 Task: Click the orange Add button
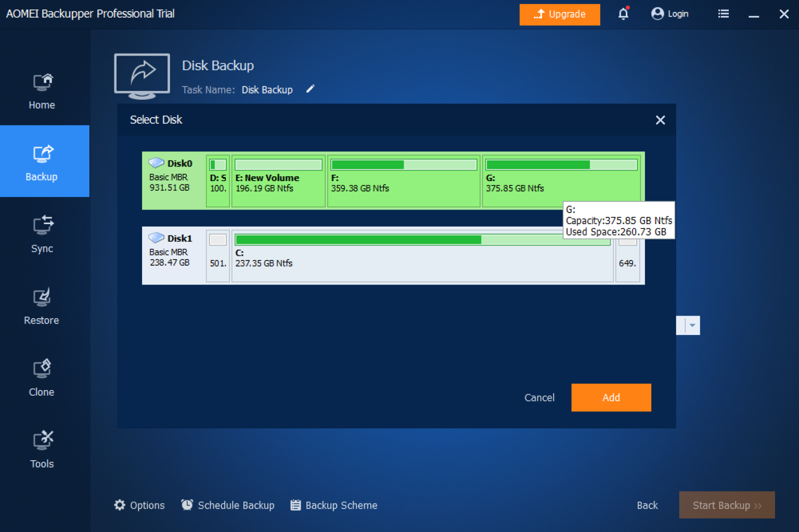(611, 397)
